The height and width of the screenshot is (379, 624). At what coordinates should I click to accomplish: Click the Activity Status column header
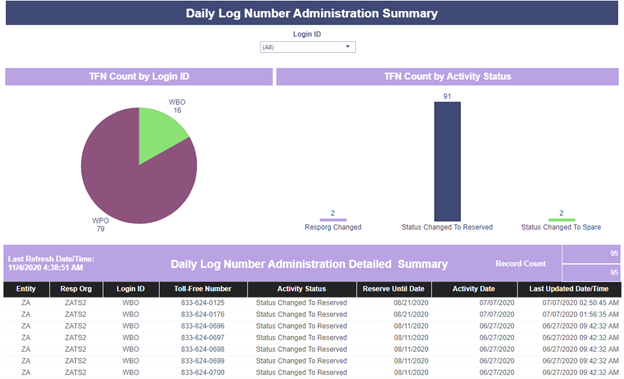tap(301, 289)
